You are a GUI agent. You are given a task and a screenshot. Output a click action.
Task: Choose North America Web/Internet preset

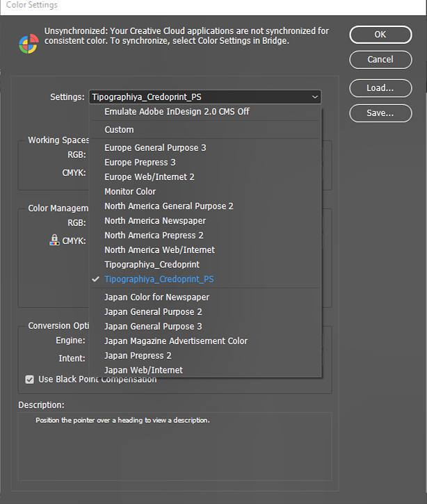[205, 250]
